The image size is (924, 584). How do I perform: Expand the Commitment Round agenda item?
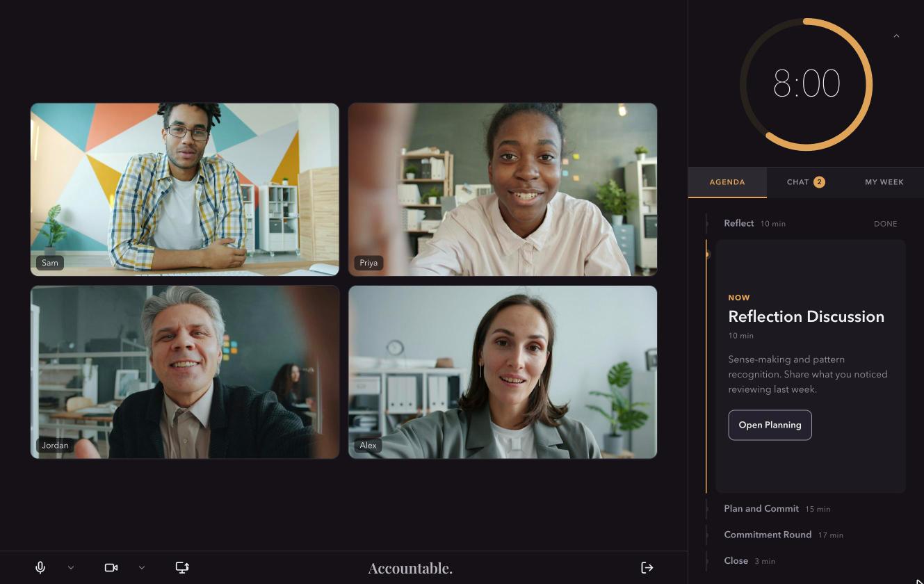click(810, 535)
